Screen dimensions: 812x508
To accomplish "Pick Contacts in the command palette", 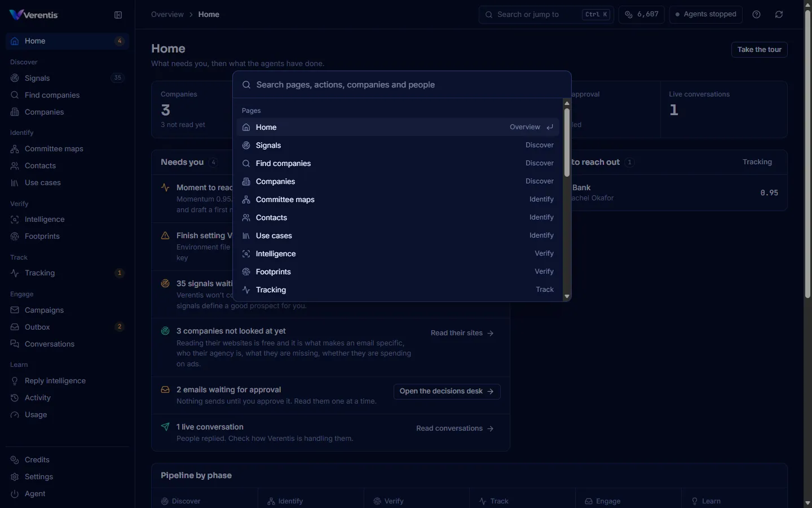I will tap(398, 217).
